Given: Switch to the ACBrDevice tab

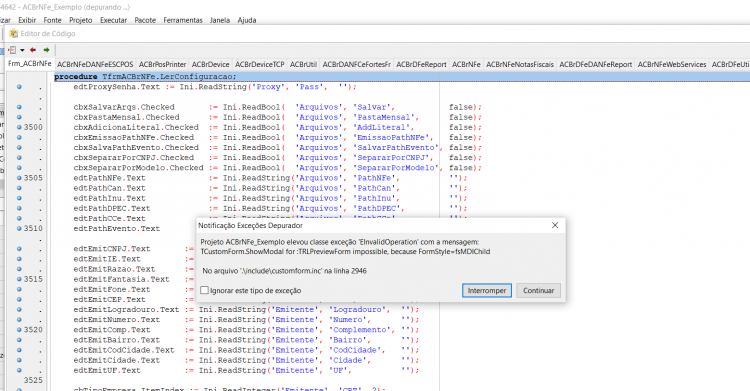Looking at the screenshot, I should point(210,64).
